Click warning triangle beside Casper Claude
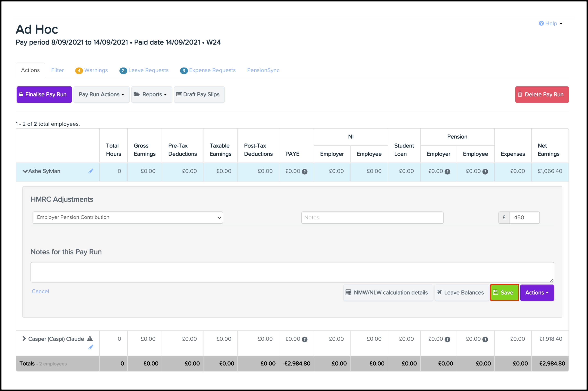 (x=90, y=339)
